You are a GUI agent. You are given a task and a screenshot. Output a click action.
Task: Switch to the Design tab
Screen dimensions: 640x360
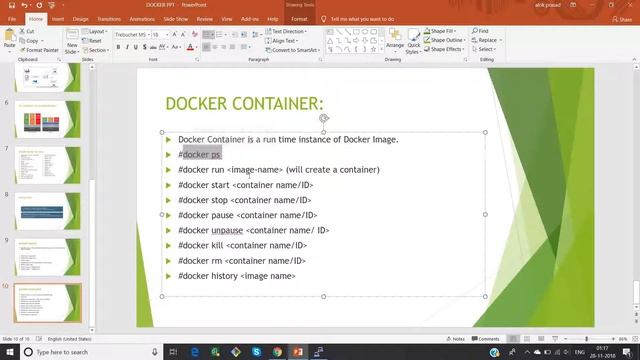tap(80, 19)
